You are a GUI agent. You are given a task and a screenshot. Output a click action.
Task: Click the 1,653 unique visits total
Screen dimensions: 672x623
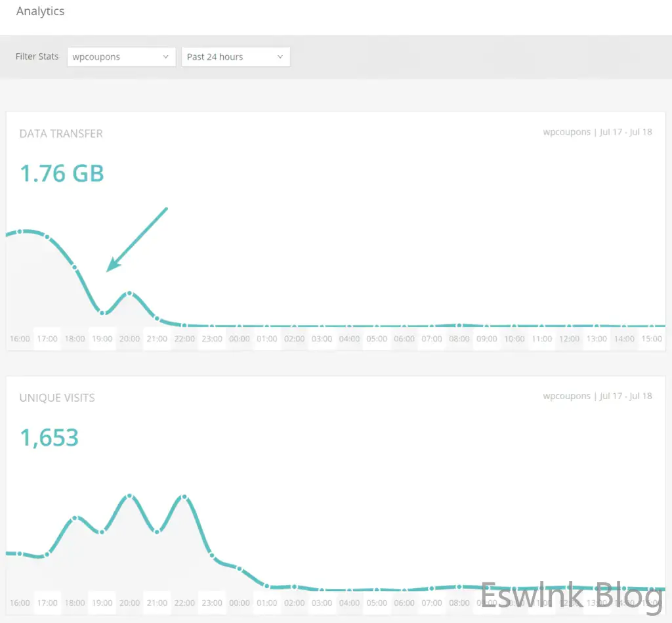(49, 437)
